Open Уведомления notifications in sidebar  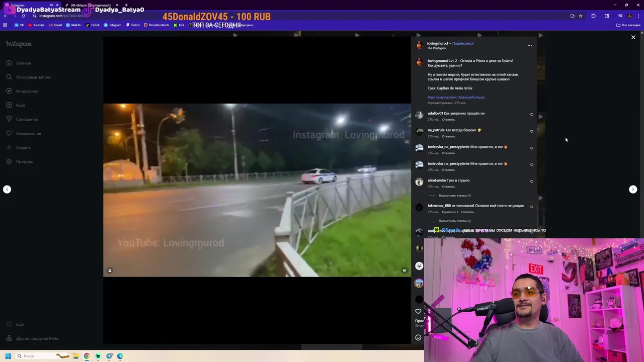(x=23, y=133)
